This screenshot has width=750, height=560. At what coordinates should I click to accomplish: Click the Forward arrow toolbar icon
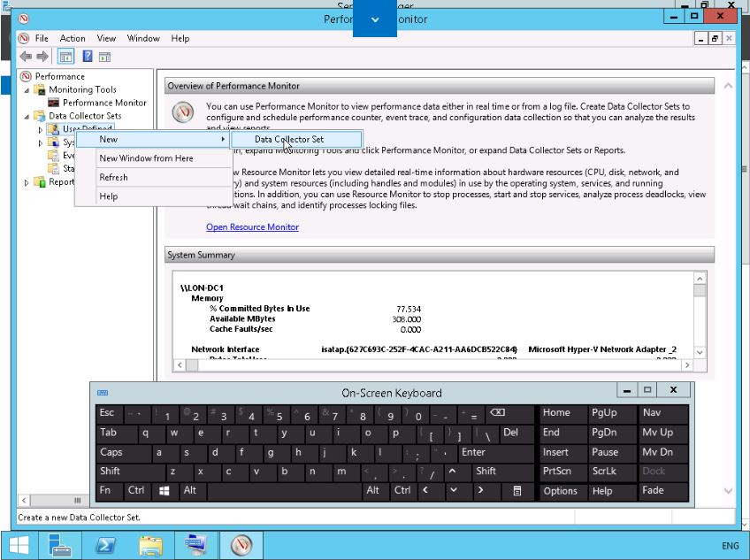point(42,57)
